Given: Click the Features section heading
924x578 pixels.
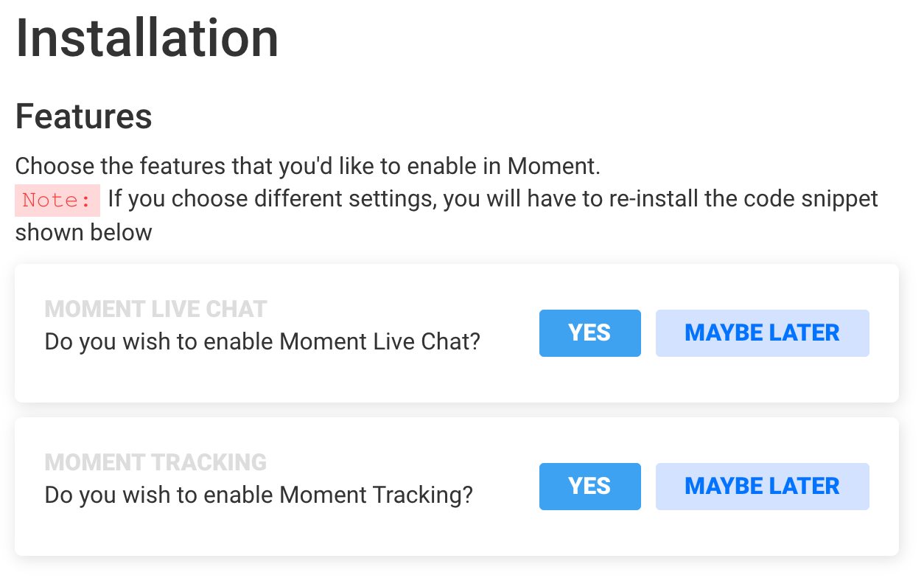Looking at the screenshot, I should 84,116.
